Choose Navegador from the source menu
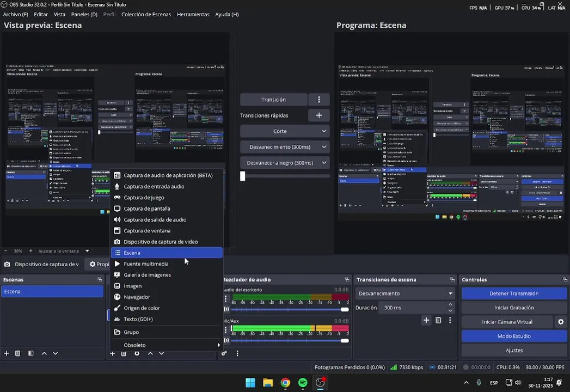 tap(167, 297)
